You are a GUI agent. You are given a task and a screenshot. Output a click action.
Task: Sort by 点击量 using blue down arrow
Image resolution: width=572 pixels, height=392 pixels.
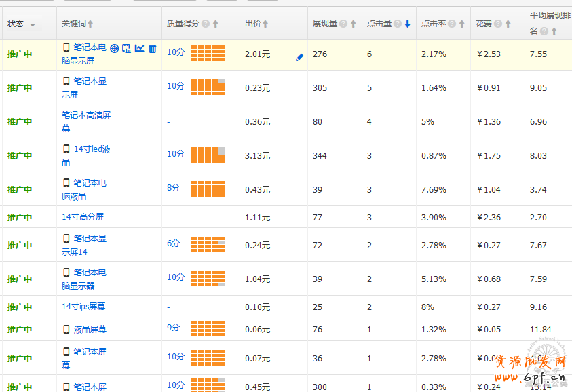(x=407, y=24)
